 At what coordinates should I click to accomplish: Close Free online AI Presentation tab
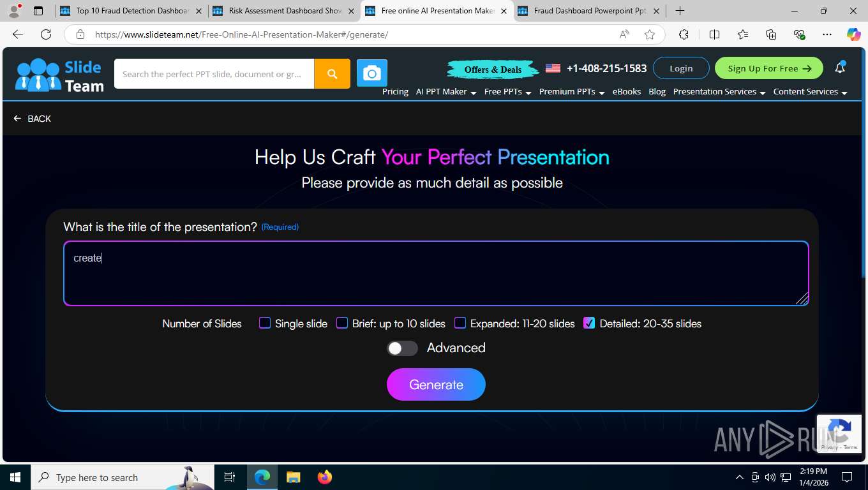tap(504, 11)
